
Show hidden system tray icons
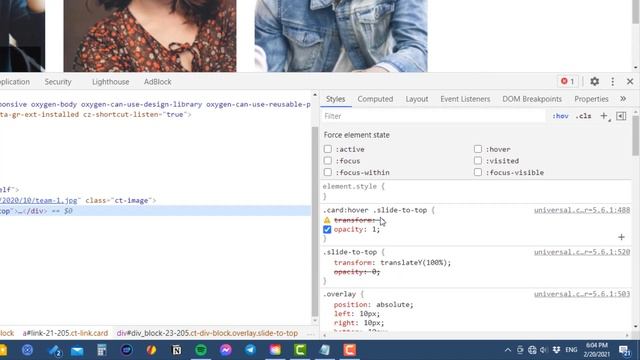(507, 350)
